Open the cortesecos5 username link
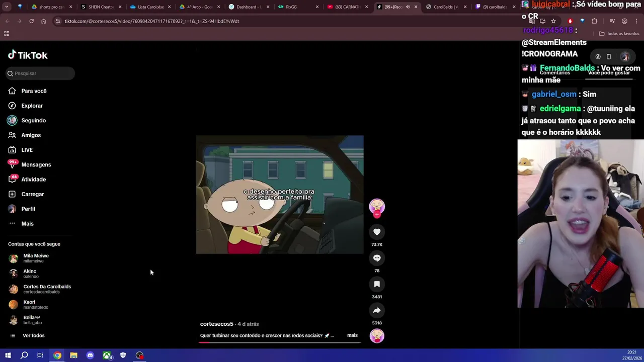The width and height of the screenshot is (644, 362). [x=217, y=324]
